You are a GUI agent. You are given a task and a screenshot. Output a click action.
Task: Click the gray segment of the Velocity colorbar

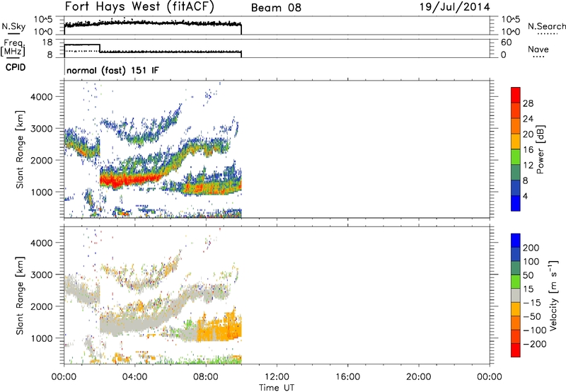516,296
